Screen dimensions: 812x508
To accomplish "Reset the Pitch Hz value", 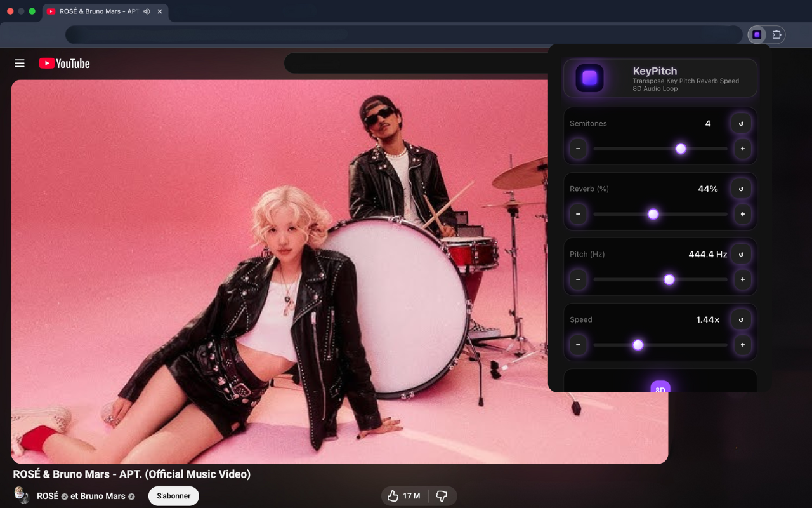I will tap(741, 254).
